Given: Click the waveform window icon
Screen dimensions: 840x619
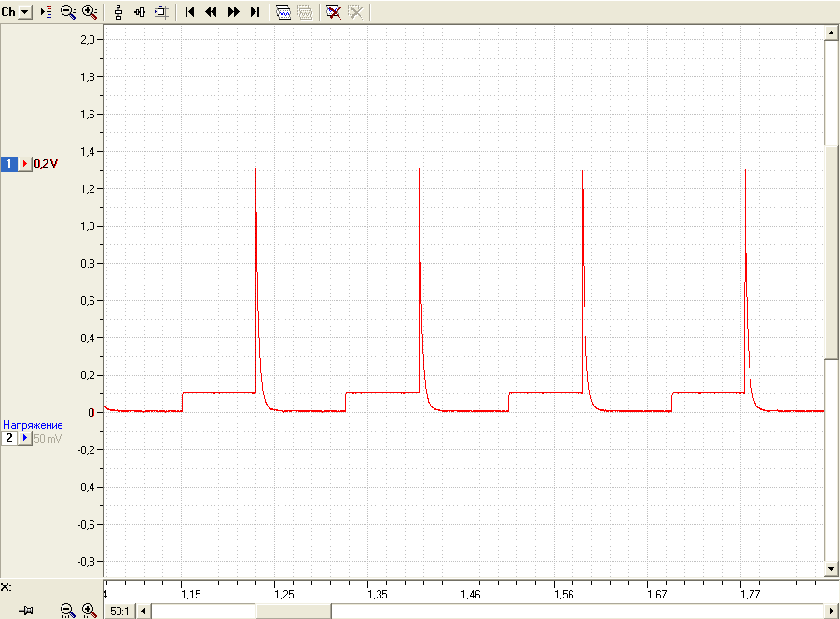Looking at the screenshot, I should coord(283,12).
